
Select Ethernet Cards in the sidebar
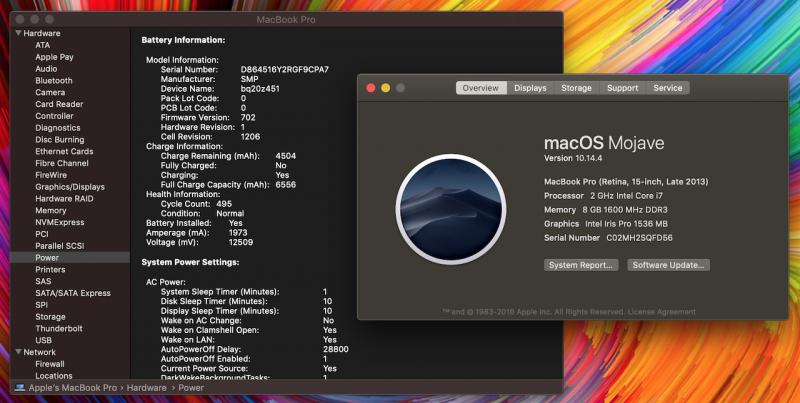pos(64,151)
